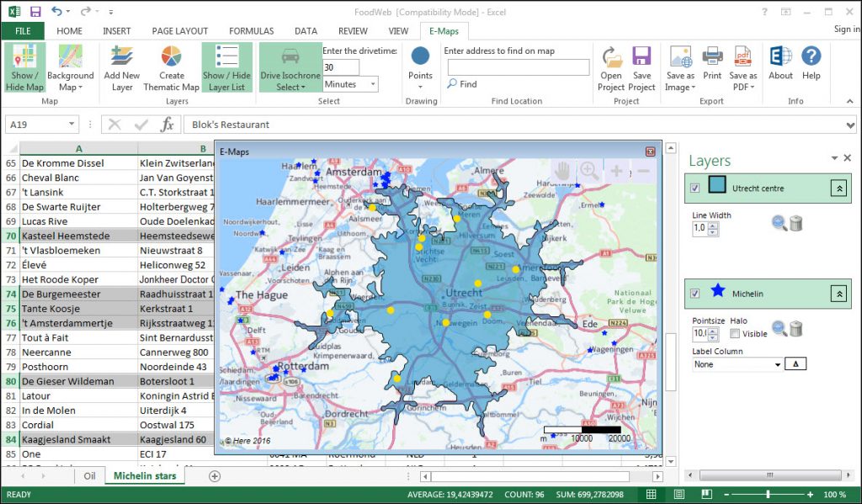Collapse the ribbon with the arrow
The image size is (862, 504).
point(850,101)
